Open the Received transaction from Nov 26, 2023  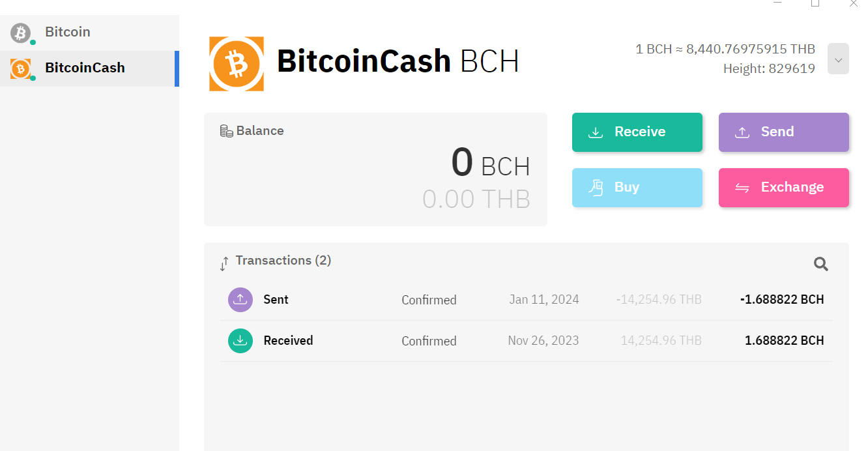pyautogui.click(x=526, y=341)
